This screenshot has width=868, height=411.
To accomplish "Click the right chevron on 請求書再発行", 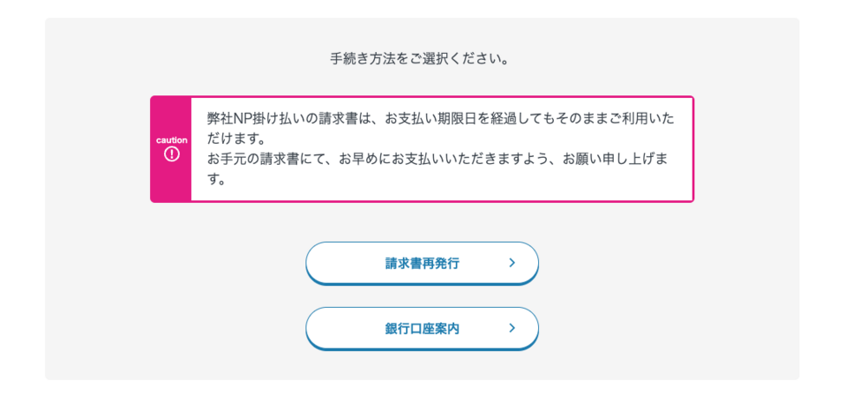I will pos(512,264).
